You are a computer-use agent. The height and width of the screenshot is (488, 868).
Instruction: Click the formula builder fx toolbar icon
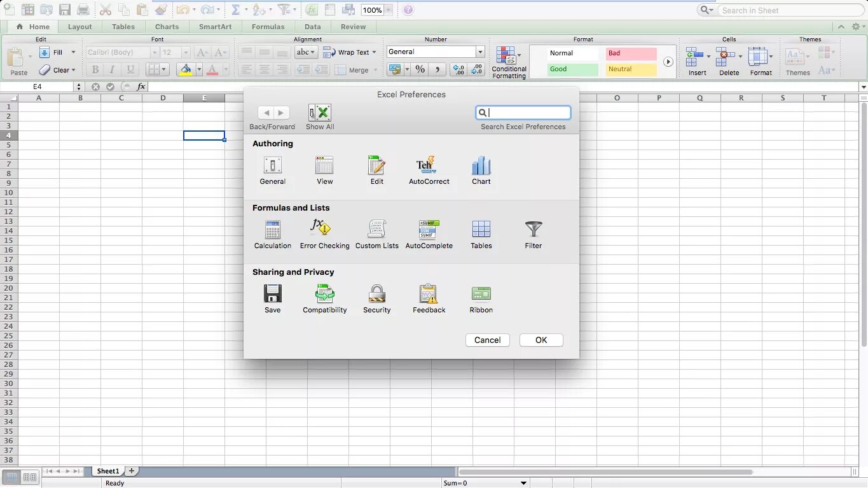tap(311, 10)
